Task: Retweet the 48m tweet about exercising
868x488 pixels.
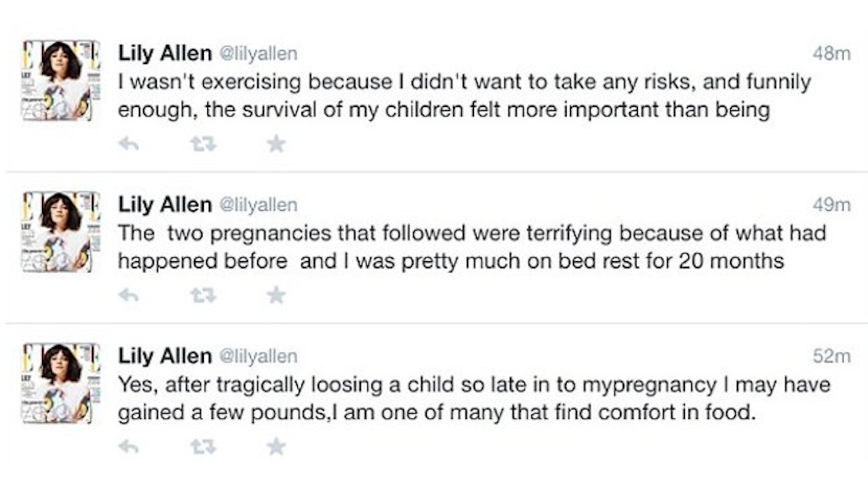Action: coord(203,144)
